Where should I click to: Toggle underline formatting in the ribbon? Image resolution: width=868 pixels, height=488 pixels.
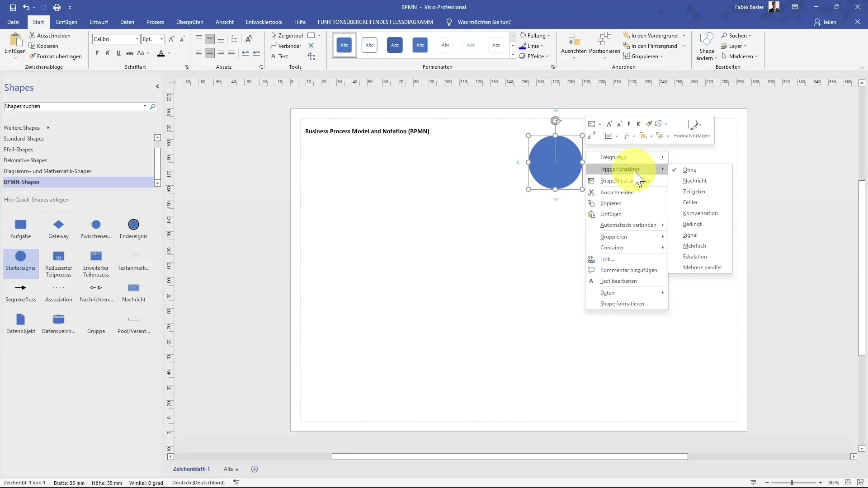[118, 53]
